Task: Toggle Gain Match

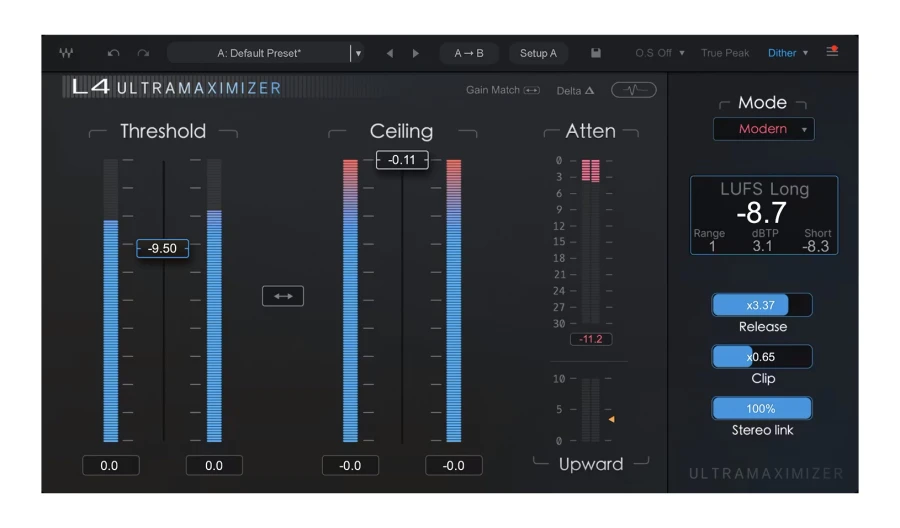Action: point(503,90)
